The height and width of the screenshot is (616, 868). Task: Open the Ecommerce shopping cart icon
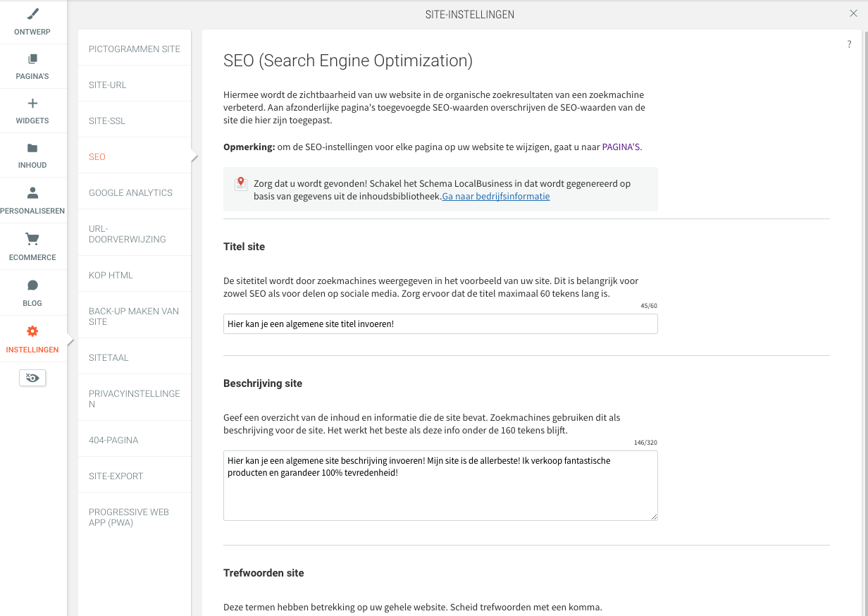(32, 239)
